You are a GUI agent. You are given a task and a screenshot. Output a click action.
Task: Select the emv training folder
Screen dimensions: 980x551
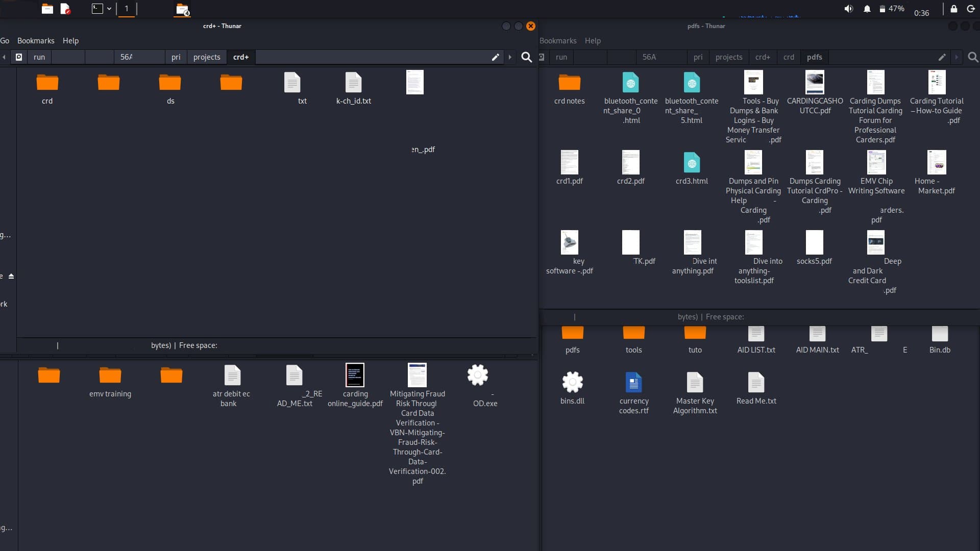click(x=110, y=382)
